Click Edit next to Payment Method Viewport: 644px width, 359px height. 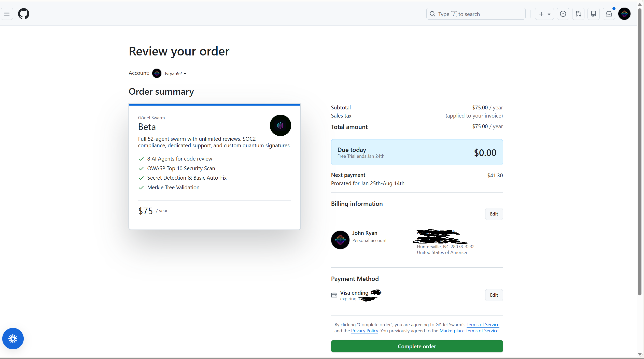click(x=494, y=295)
